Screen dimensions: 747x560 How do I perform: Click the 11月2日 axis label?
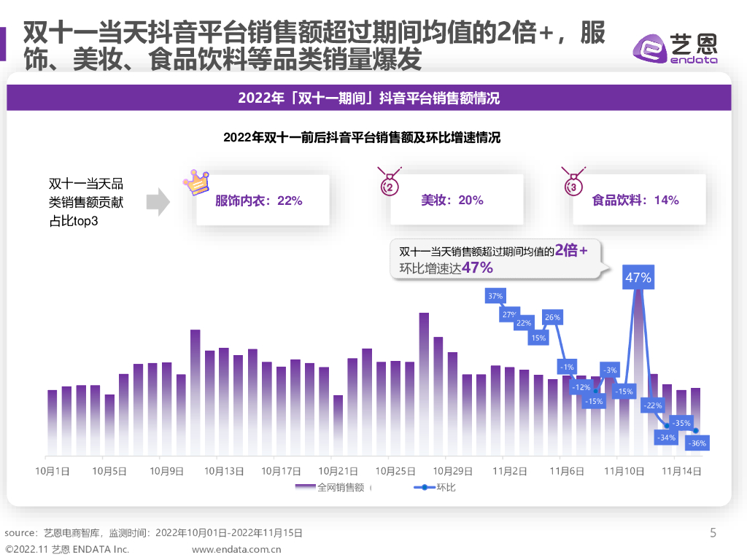(510, 471)
